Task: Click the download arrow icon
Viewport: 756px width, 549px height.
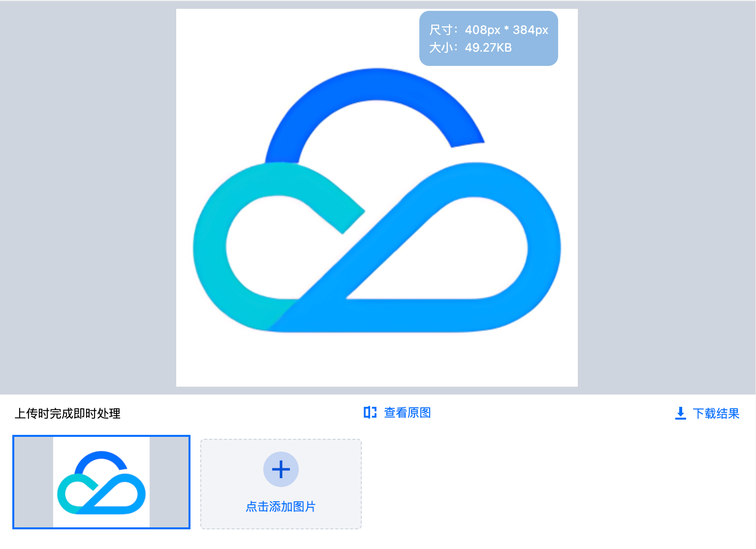Action: click(x=681, y=413)
